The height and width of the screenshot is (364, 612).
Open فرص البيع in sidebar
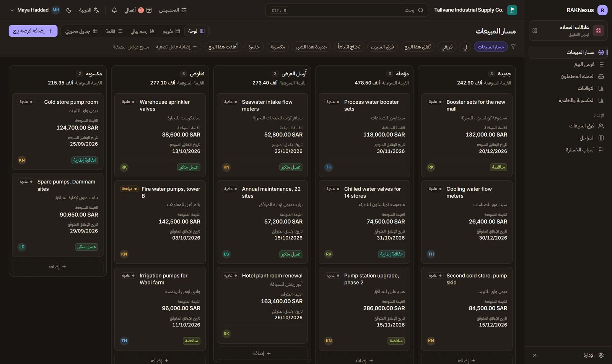(x=568, y=64)
